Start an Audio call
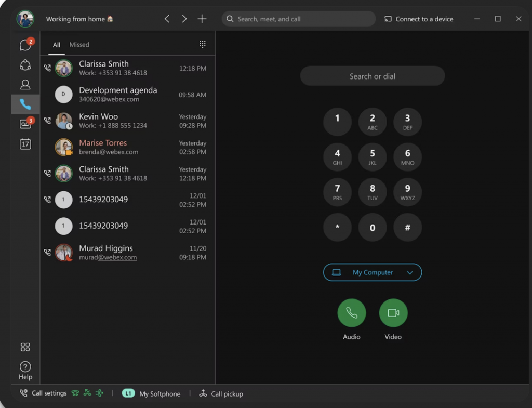This screenshot has height=408, width=532. point(352,312)
